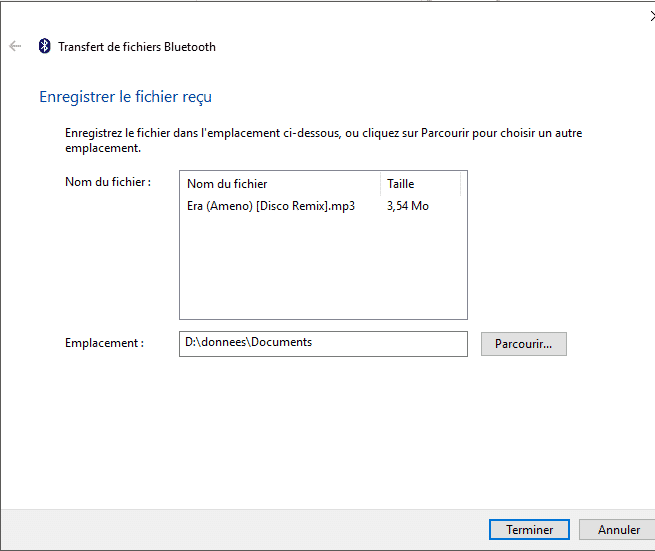
Task: Click the Nom du fichier : label
Action: pyautogui.click(x=108, y=182)
